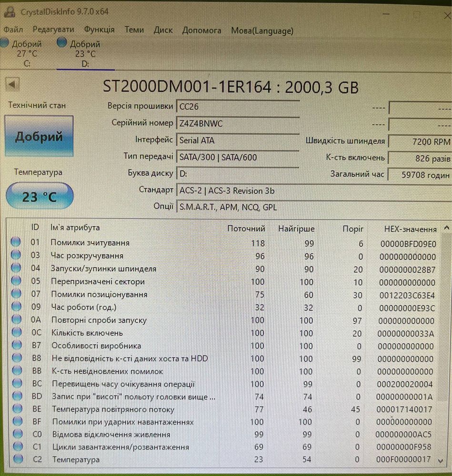This screenshot has height=476, width=452.
Task: Click the previous disk arrow button
Action: coord(12,84)
